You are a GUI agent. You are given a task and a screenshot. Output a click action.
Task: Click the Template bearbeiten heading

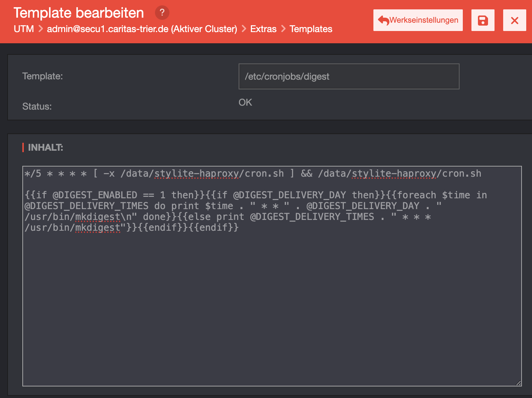tap(78, 12)
